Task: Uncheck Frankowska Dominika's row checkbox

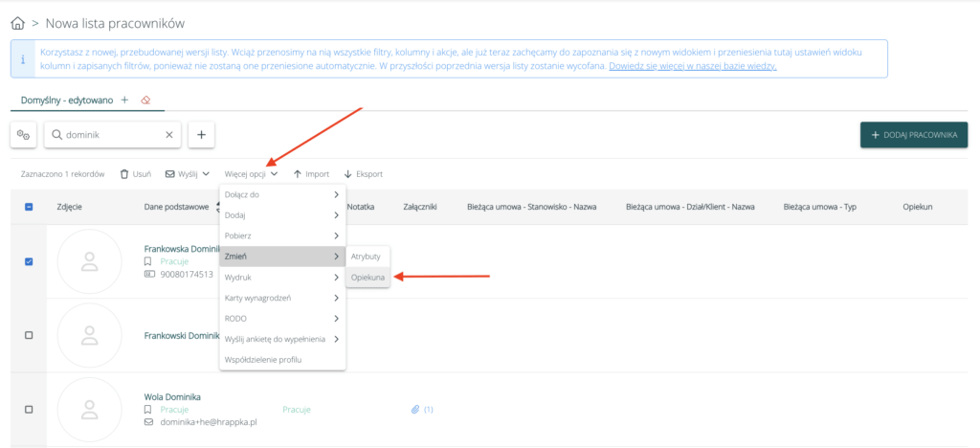Action: tap(29, 261)
